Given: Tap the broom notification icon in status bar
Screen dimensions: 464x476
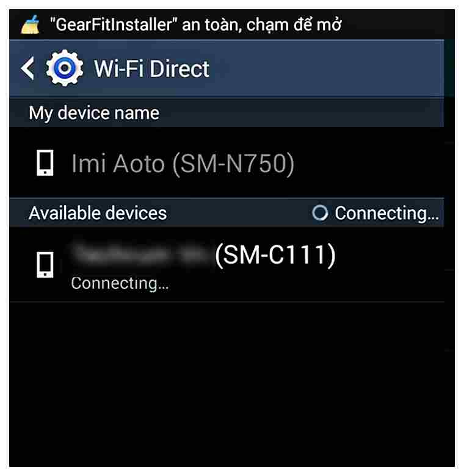Looking at the screenshot, I should pyautogui.click(x=30, y=24).
